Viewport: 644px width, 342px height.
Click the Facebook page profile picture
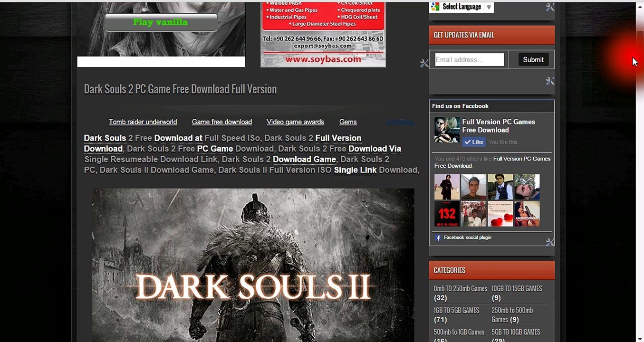(x=446, y=130)
